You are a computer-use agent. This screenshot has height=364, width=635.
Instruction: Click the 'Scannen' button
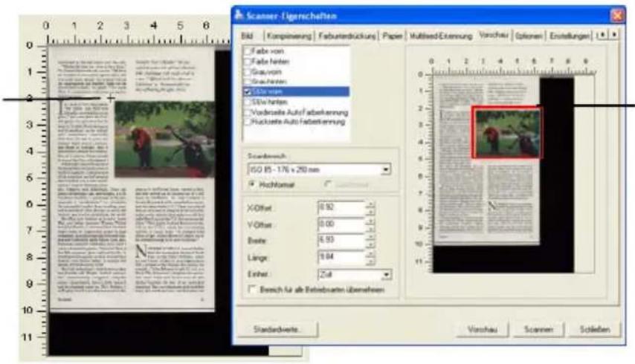(538, 329)
